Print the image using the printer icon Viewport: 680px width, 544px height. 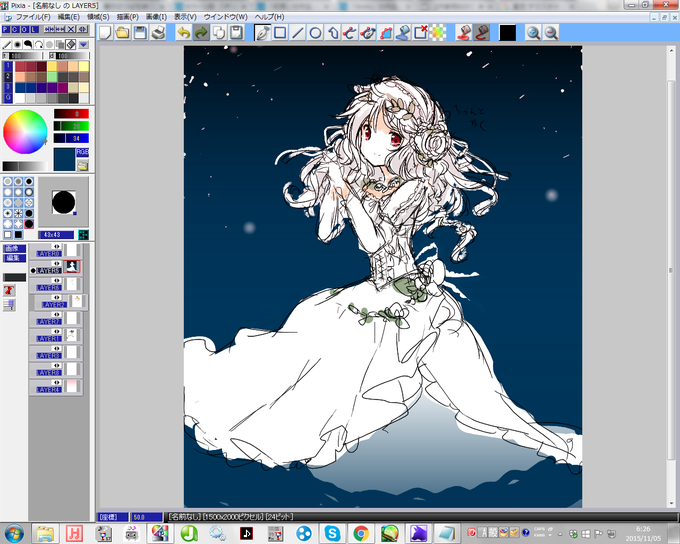point(158,33)
